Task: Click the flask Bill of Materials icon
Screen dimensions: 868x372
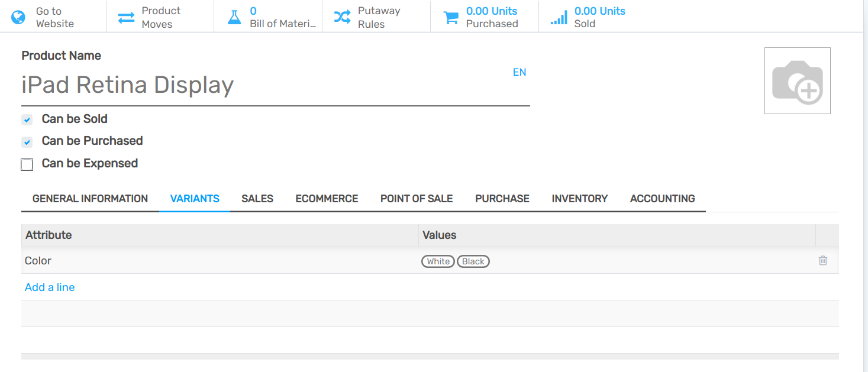Action: pos(235,17)
